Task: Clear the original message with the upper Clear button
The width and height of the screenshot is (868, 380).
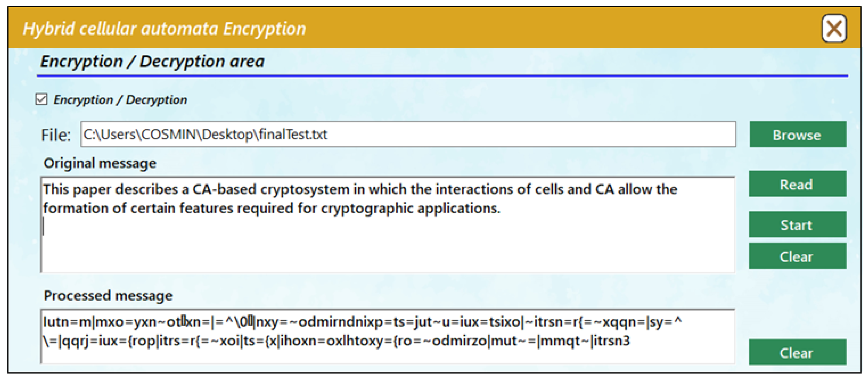Action: click(x=797, y=256)
